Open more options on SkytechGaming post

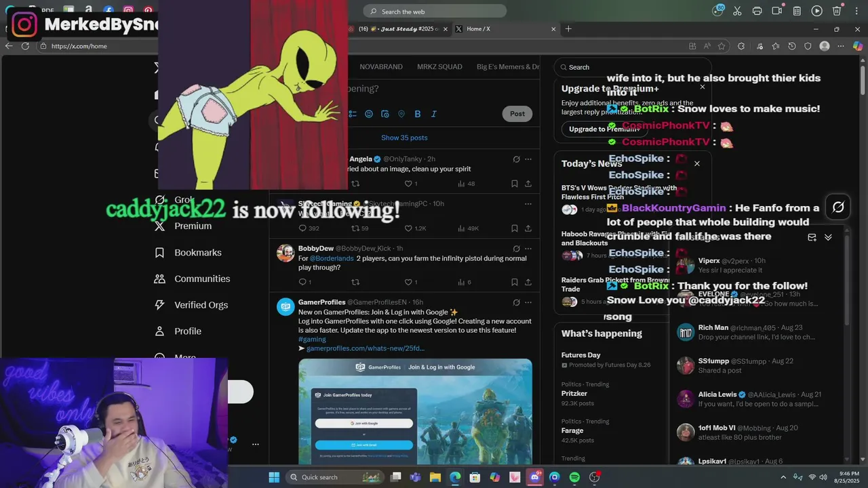pos(528,204)
